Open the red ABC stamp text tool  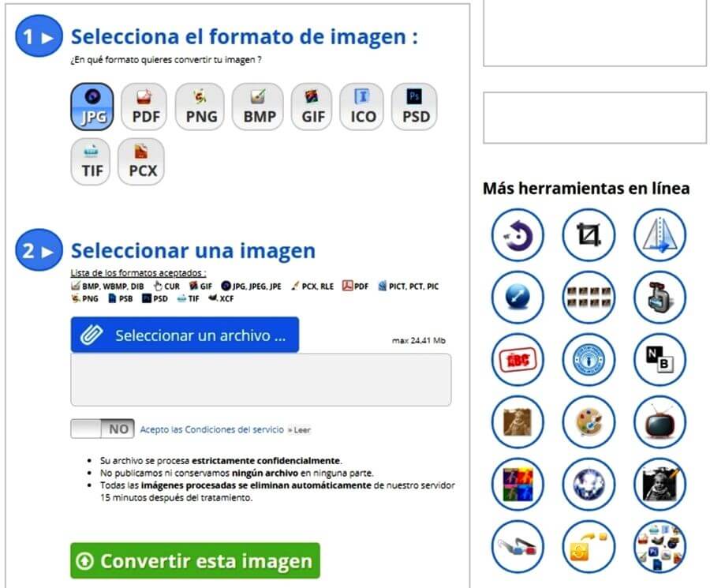coord(518,360)
